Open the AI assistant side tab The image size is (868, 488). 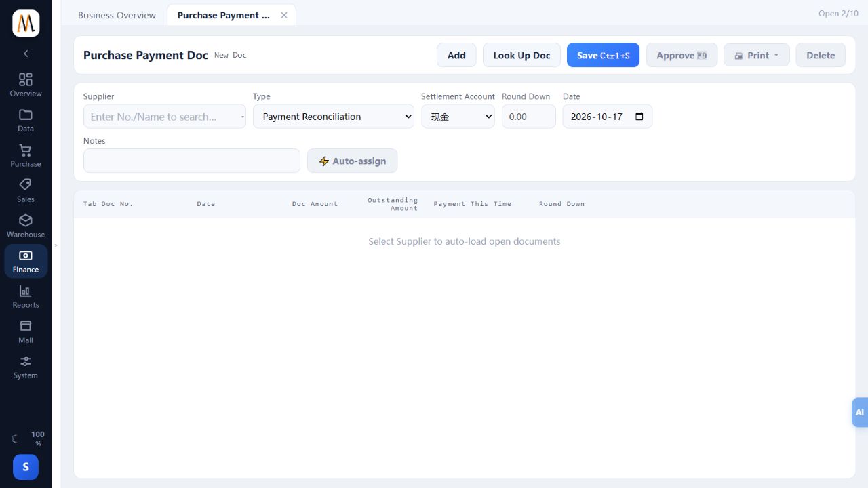click(860, 412)
